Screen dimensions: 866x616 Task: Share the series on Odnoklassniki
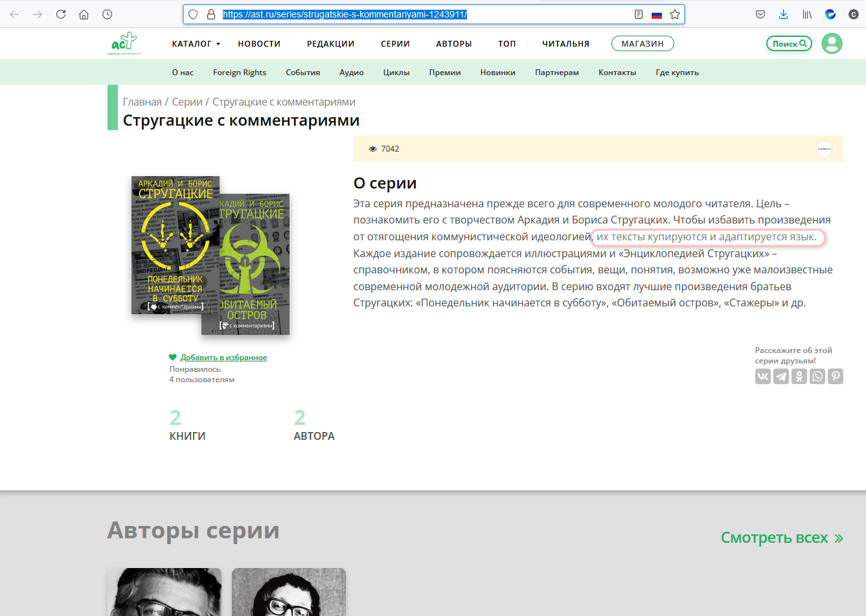click(799, 376)
